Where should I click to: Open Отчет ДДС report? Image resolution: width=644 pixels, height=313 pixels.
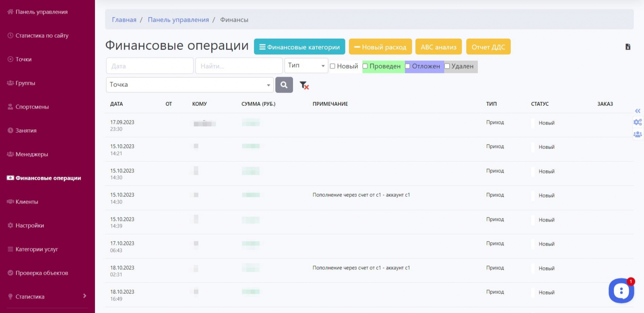[x=488, y=47]
